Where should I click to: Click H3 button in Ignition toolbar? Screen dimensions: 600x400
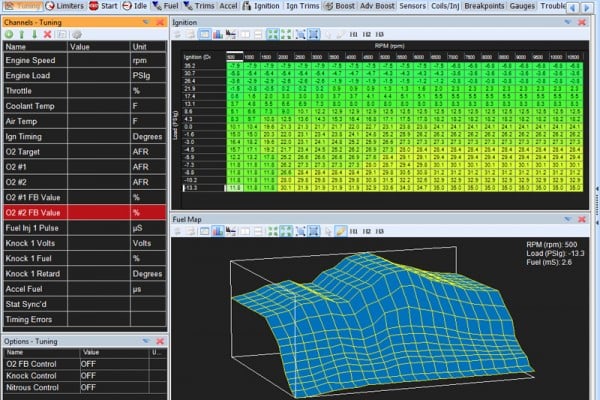(379, 34)
